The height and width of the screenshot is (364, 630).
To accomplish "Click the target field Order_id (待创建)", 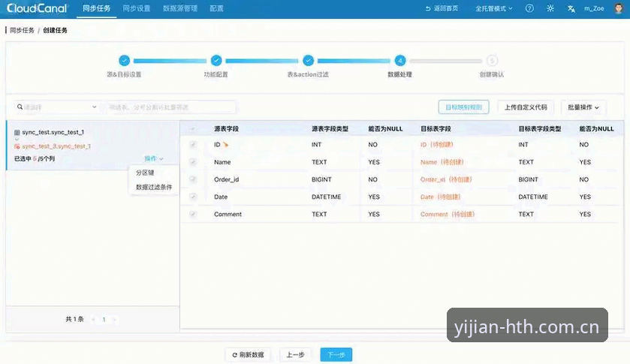I will 446,179.
